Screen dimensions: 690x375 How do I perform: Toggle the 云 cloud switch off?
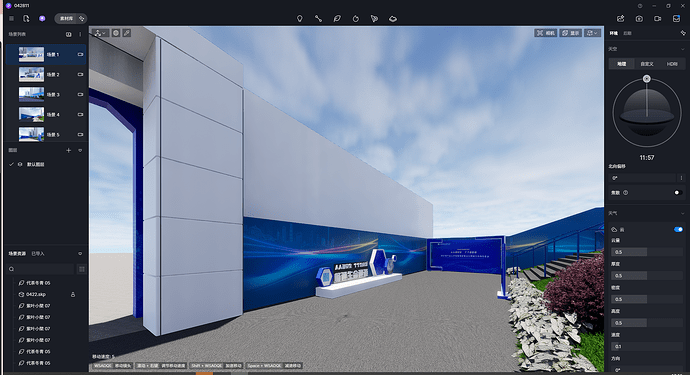(x=678, y=229)
